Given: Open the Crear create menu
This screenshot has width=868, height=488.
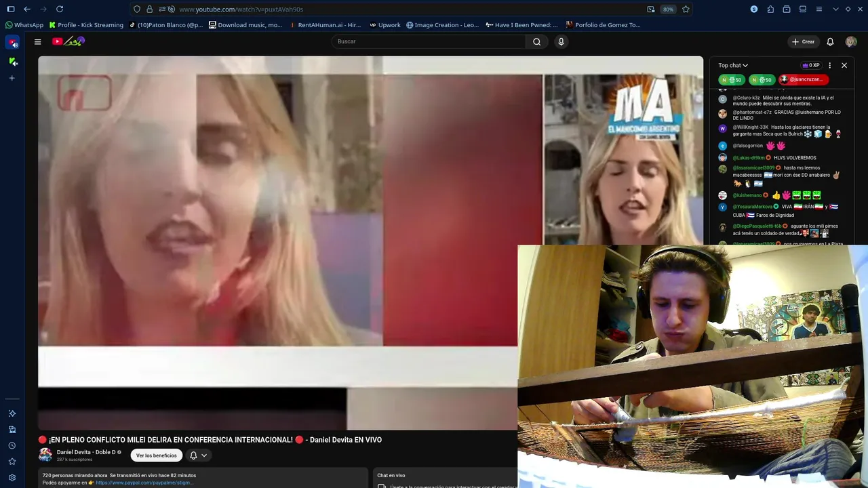Looking at the screenshot, I should (x=803, y=41).
